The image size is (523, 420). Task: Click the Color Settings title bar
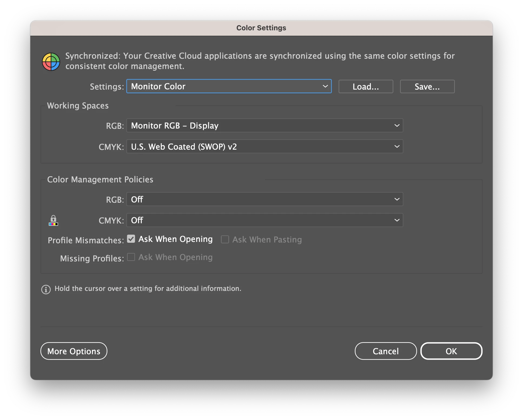tap(261, 28)
